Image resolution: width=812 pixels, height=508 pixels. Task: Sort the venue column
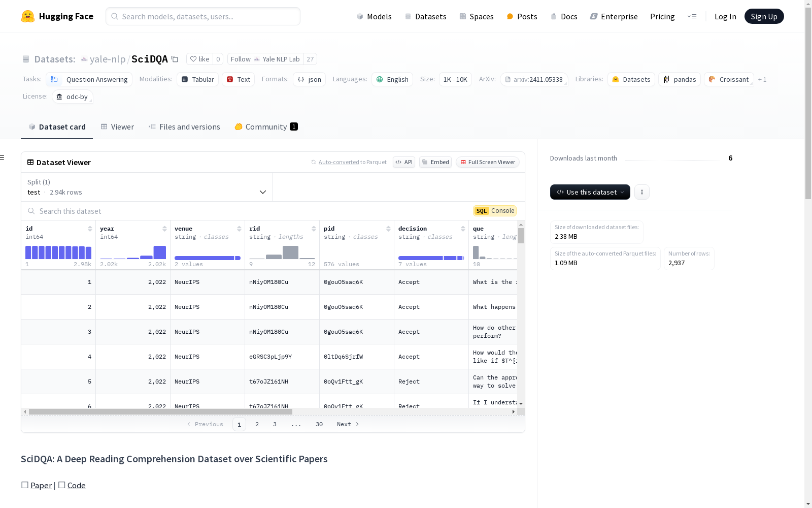click(x=239, y=229)
